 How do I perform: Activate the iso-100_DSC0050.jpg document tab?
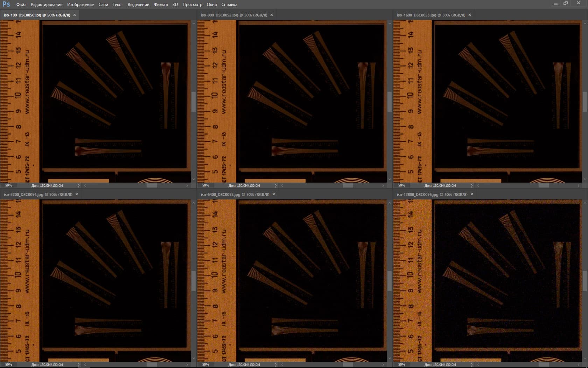click(37, 15)
